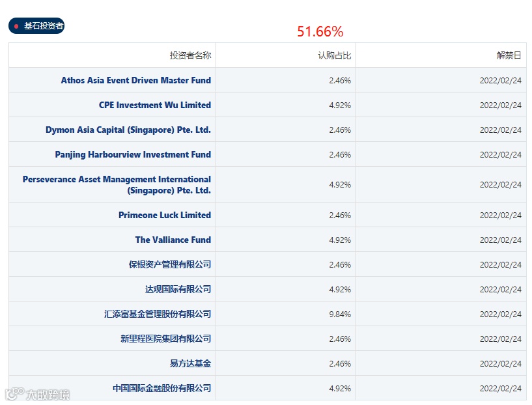Select the 2022/02/24 date in 汇添富基金 row

[501, 314]
